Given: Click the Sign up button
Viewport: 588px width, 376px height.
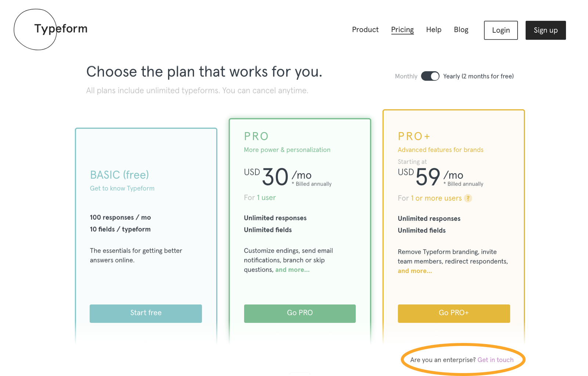Looking at the screenshot, I should pyautogui.click(x=545, y=30).
